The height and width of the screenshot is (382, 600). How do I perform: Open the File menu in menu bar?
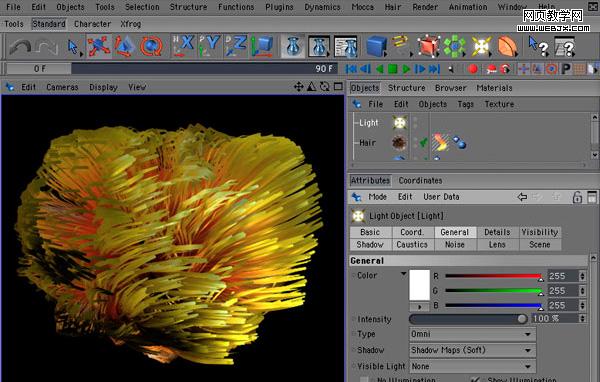click(14, 7)
